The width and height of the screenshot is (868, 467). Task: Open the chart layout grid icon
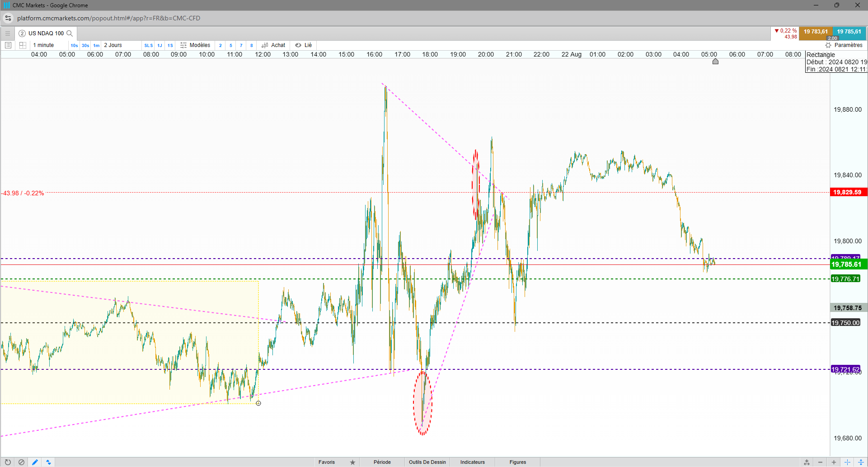click(x=23, y=45)
